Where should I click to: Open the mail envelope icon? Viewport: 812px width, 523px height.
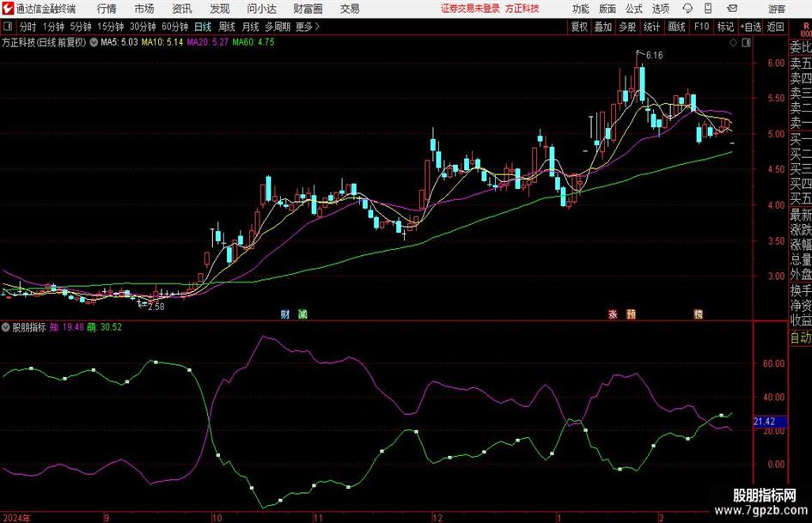click(x=732, y=9)
